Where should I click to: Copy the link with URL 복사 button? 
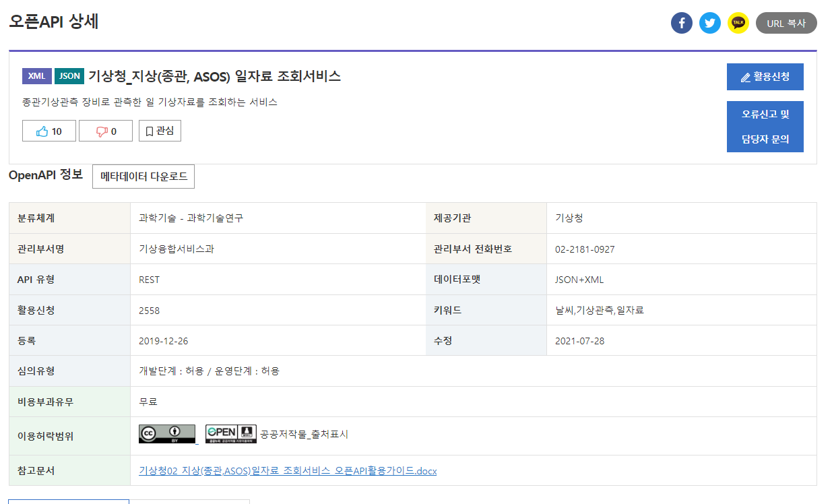coord(786,23)
